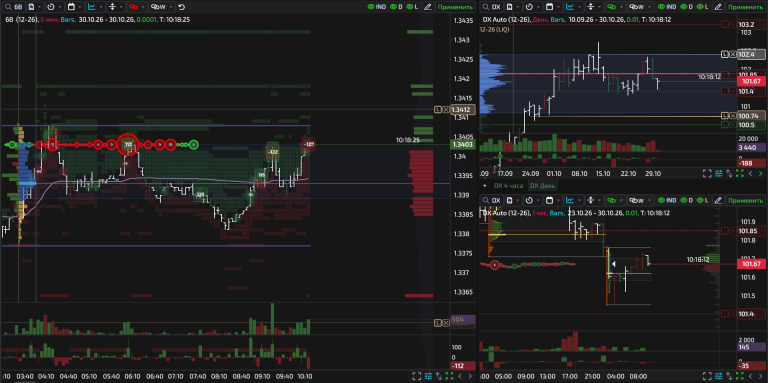Open the template file icon in 6B chart toolbar
The image size is (768, 383).
[x=31, y=7]
